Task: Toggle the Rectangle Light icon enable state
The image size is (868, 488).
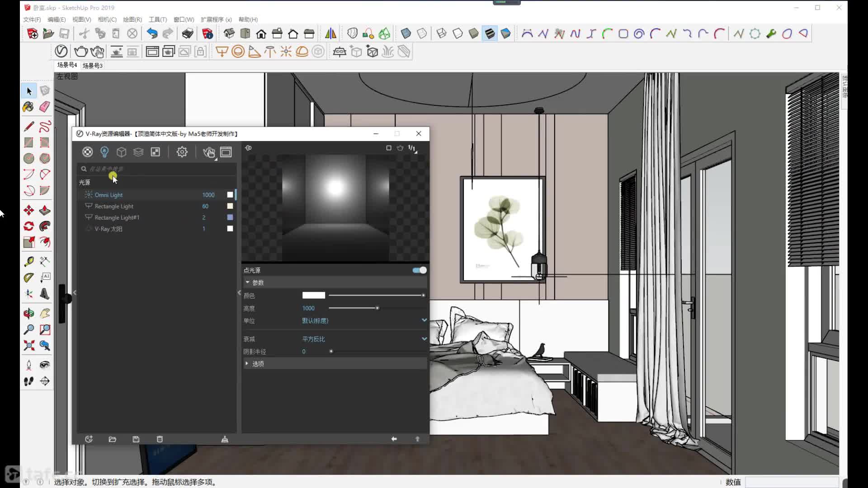Action: (89, 206)
